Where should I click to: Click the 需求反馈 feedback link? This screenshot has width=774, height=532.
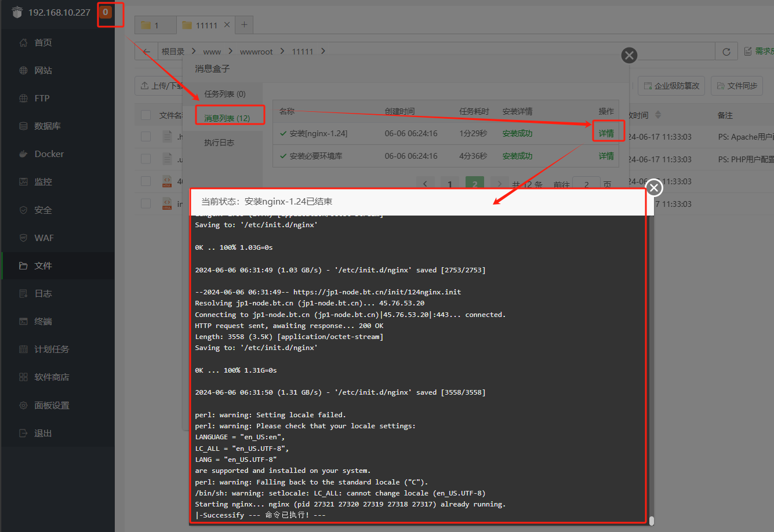click(x=760, y=51)
